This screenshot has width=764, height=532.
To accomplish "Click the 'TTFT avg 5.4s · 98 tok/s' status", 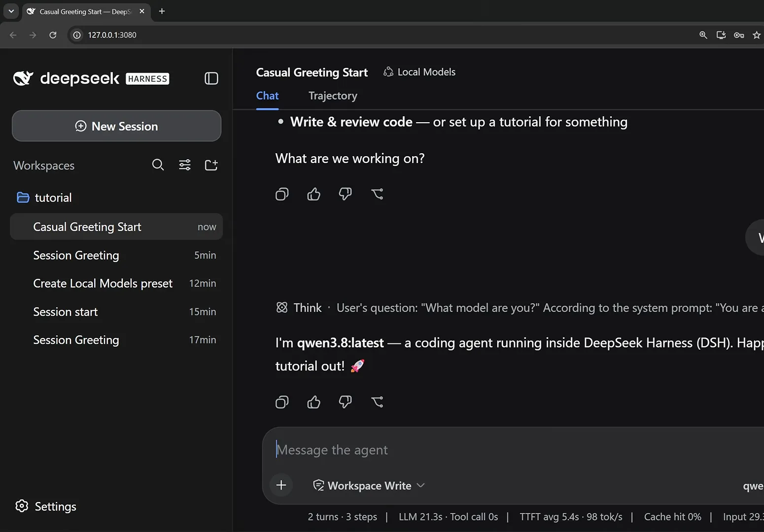I will tap(571, 517).
